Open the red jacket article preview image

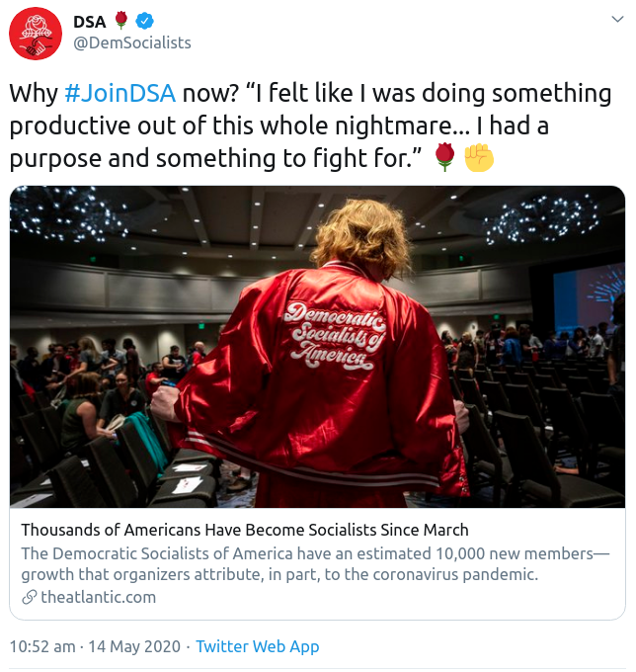tap(317, 347)
